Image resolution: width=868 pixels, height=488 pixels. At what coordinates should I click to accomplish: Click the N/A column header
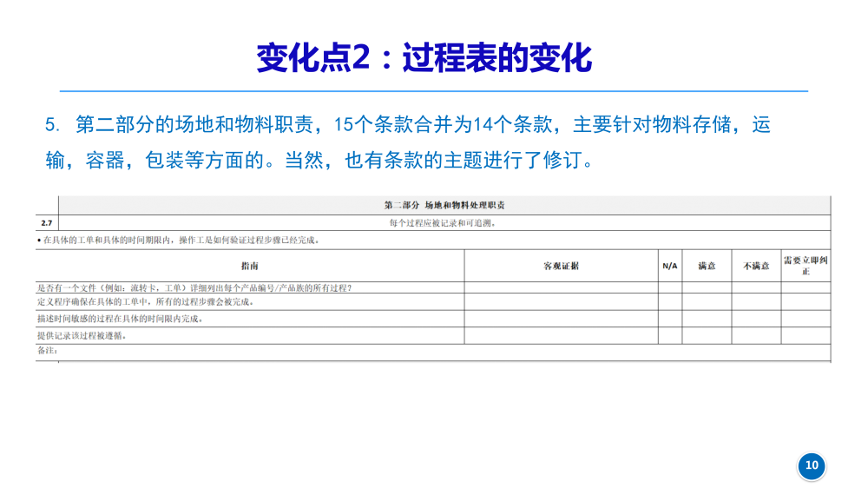[x=669, y=266]
